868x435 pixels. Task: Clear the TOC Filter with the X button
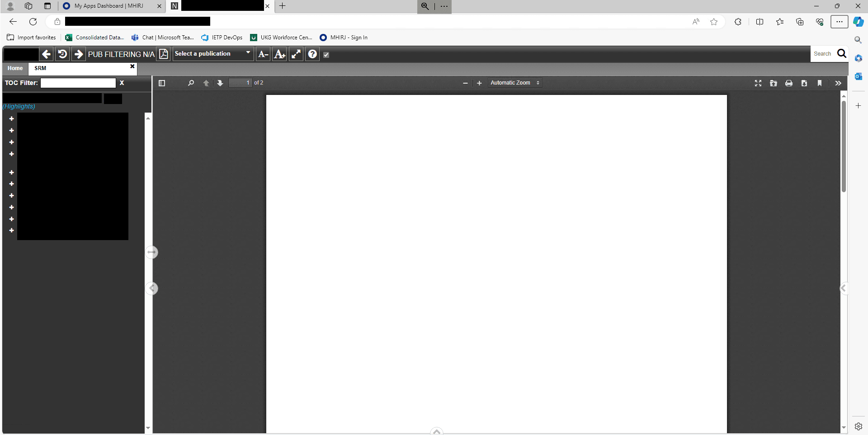click(122, 83)
